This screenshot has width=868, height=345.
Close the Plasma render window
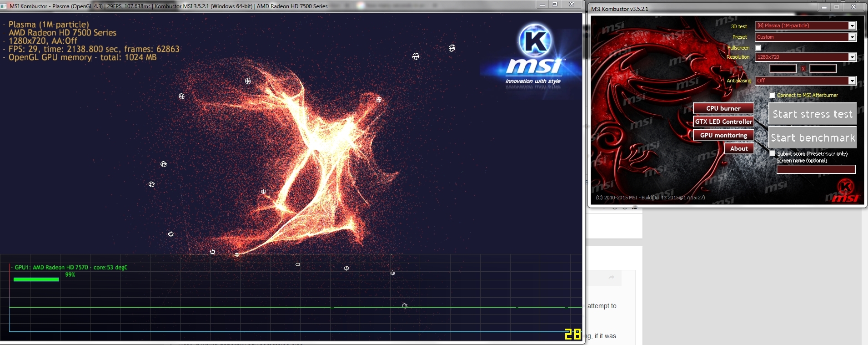572,5
